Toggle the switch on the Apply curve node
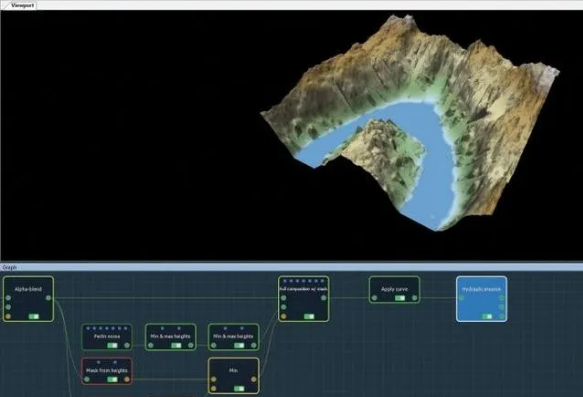This screenshot has width=583, height=397. tap(400, 298)
